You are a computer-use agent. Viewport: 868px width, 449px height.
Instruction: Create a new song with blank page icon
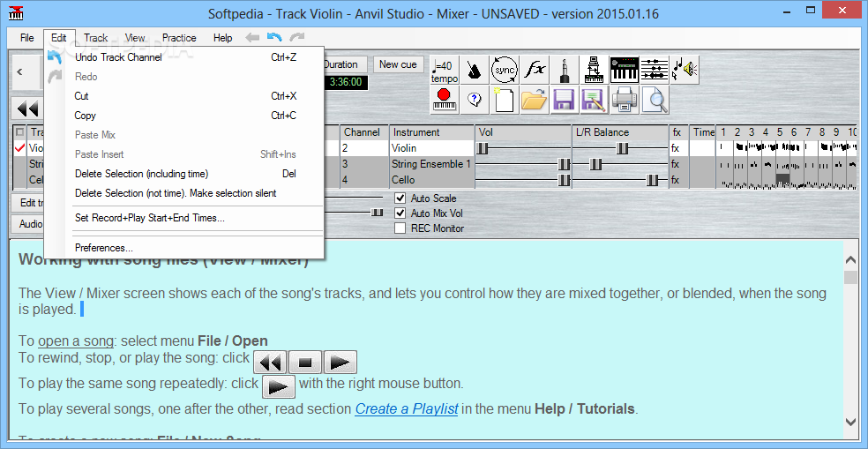pos(505,100)
